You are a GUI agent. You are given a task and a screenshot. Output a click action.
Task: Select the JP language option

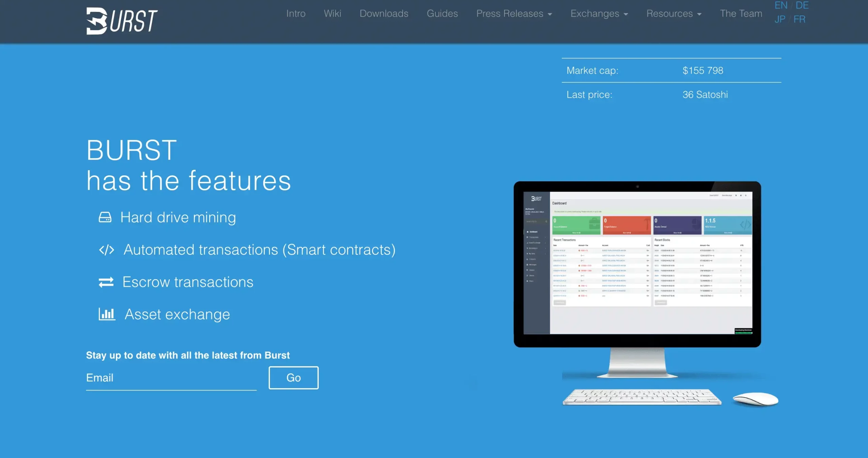pyautogui.click(x=780, y=19)
